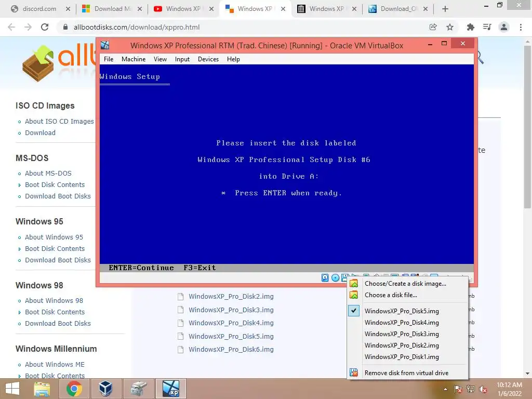
Task: Click the VirtualBox window title bar icon
Action: point(105,45)
